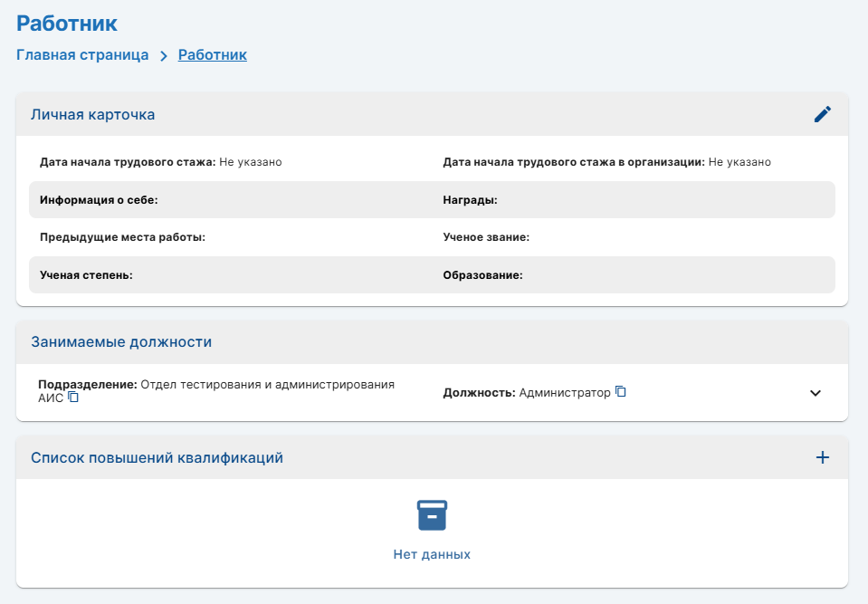Click the Ученое звание field label

click(486, 237)
